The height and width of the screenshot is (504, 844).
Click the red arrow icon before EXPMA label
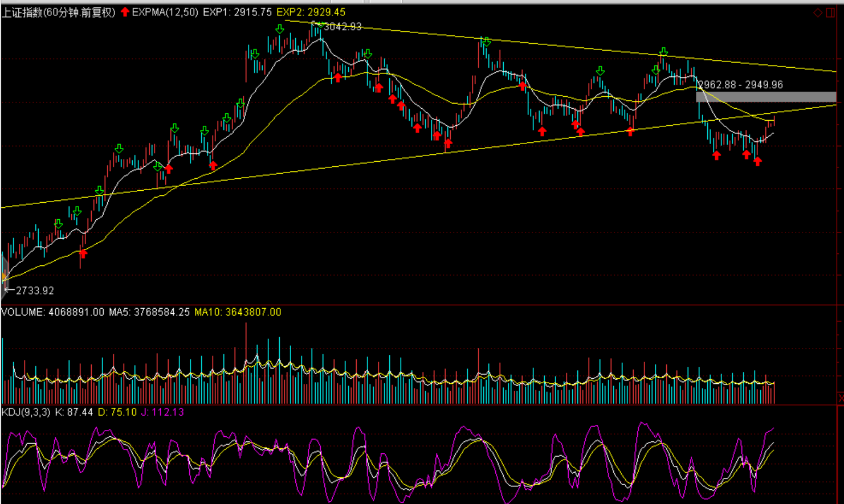(x=125, y=12)
